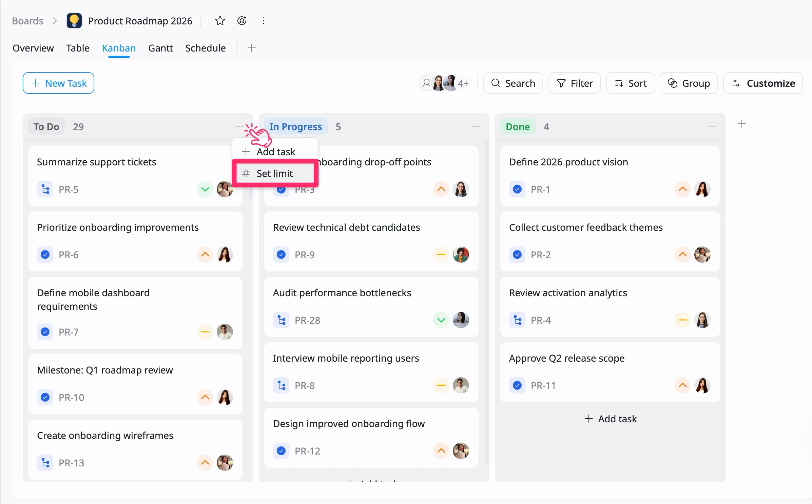Toggle task status check on PR-10
Image resolution: width=812 pixels, height=504 pixels.
45,397
